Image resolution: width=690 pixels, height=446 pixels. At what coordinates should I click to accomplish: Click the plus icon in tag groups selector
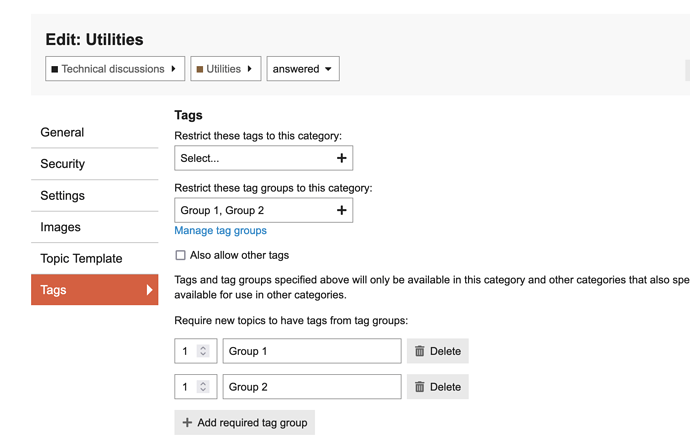pyautogui.click(x=341, y=210)
